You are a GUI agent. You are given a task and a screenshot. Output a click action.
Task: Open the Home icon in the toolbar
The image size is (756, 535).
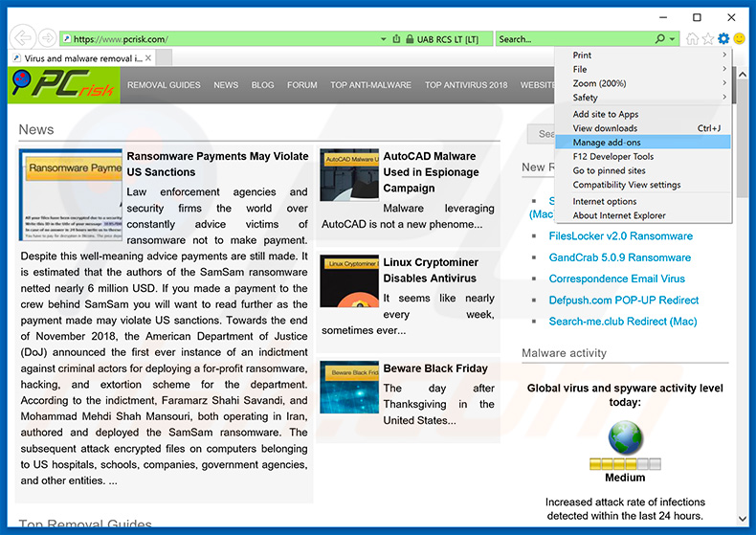point(692,38)
